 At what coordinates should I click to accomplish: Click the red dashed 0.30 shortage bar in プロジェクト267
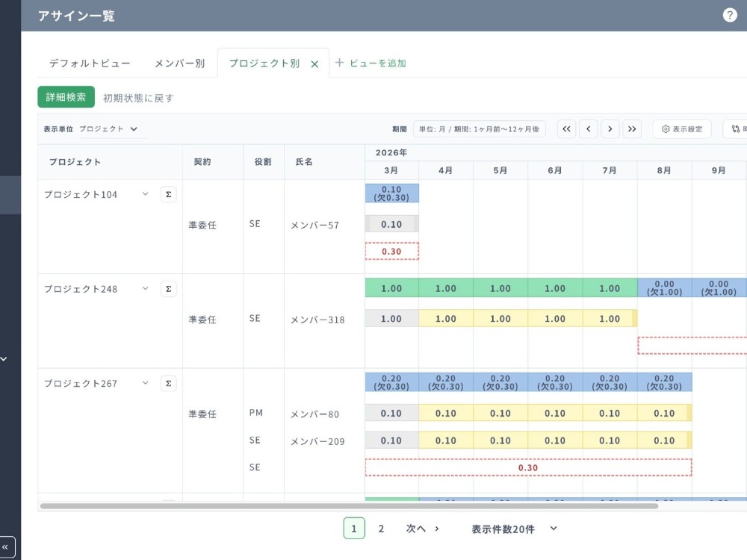click(x=528, y=467)
